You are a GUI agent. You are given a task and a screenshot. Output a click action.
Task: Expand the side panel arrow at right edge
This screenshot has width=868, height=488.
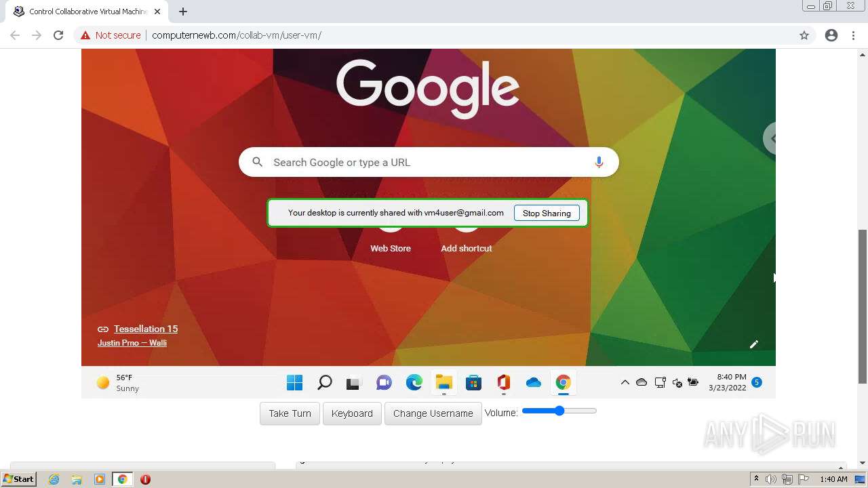click(x=770, y=138)
